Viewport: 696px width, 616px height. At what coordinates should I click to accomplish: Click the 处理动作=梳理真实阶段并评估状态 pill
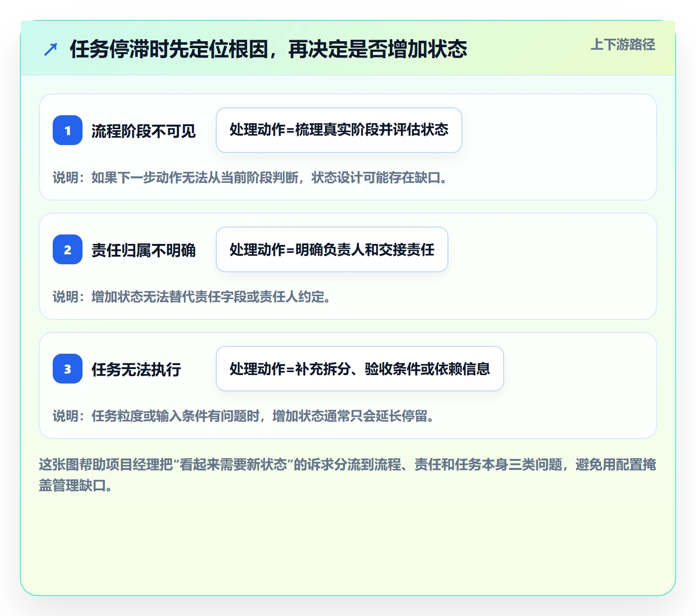[x=339, y=130]
